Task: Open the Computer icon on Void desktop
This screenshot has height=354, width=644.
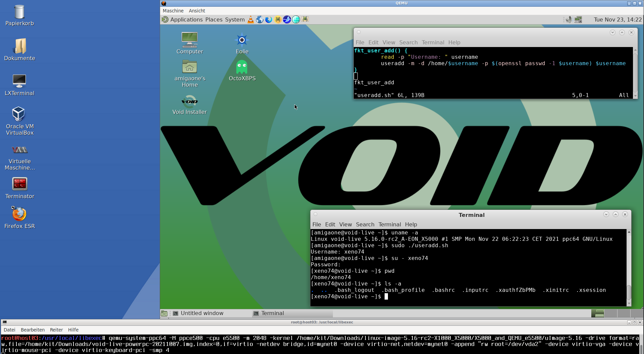Action: coord(190,43)
